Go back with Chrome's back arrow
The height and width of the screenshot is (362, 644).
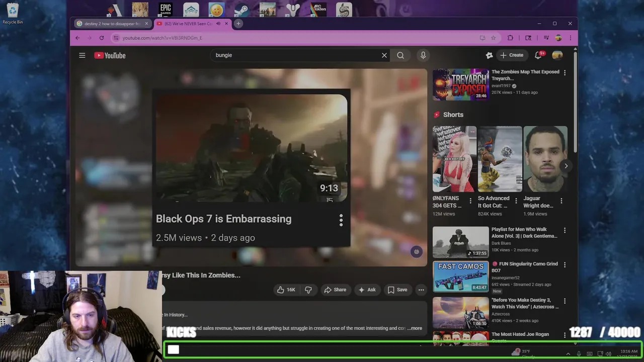77,38
